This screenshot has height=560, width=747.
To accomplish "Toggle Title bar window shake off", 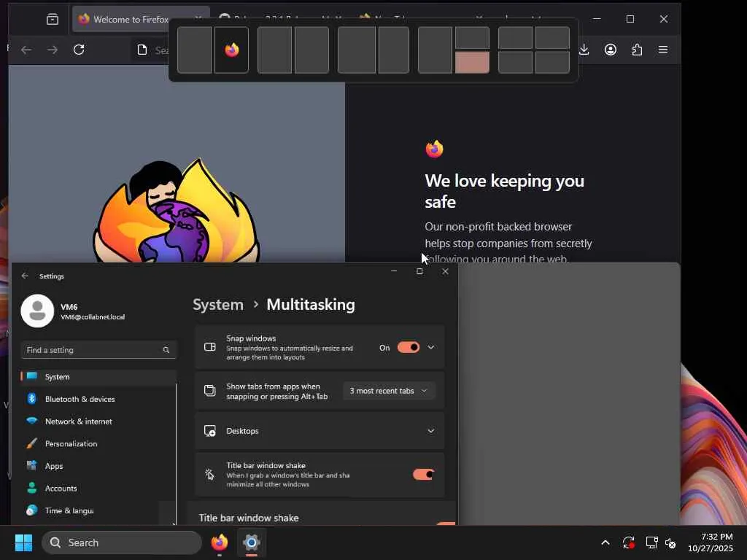I will 424,474.
